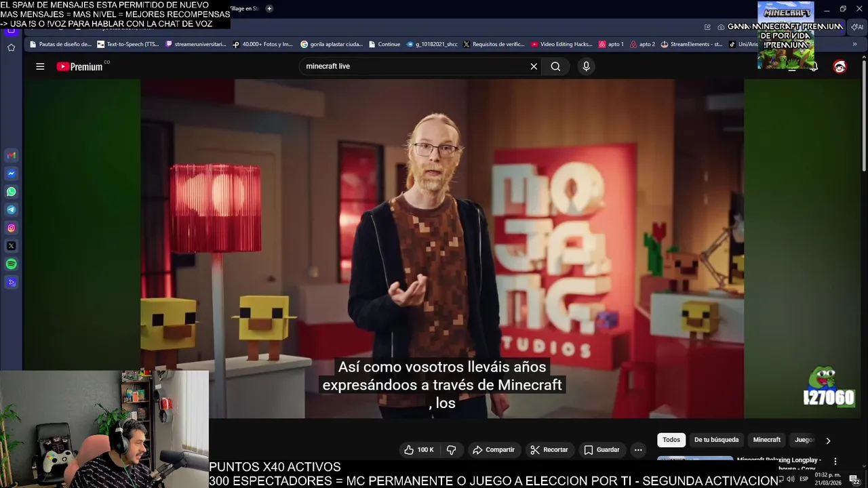Open 'g_10182021_shcc' bookmark
The height and width of the screenshot is (488, 868).
click(432, 44)
